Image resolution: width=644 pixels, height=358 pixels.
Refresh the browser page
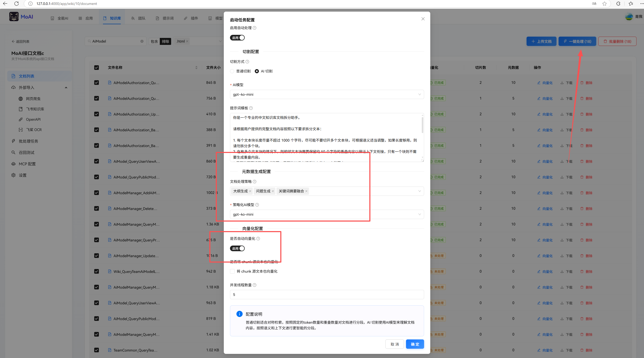[x=17, y=4]
